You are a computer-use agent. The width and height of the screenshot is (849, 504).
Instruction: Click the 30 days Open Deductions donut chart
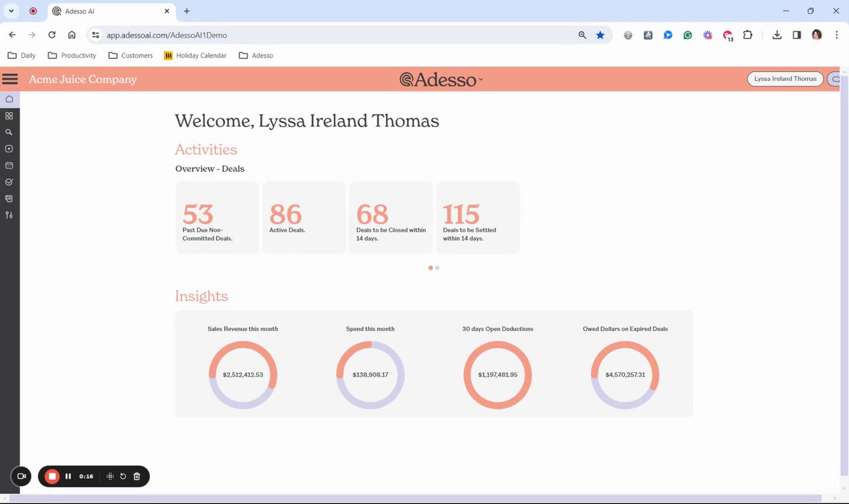(497, 375)
